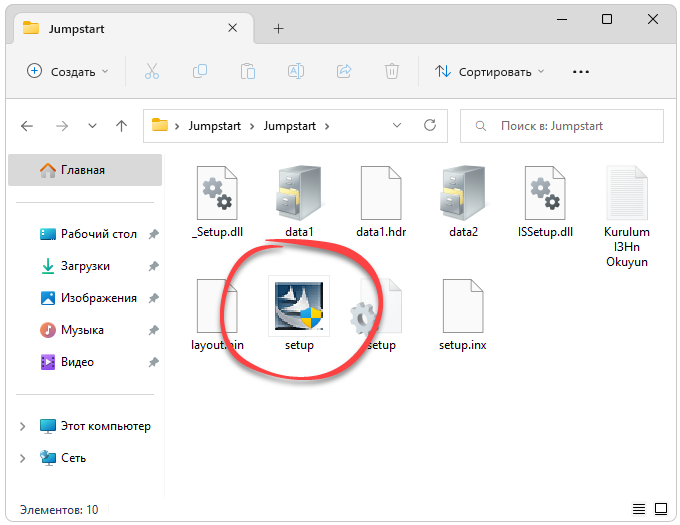
Task: Open recent locations chevron dropdown
Action: click(92, 126)
